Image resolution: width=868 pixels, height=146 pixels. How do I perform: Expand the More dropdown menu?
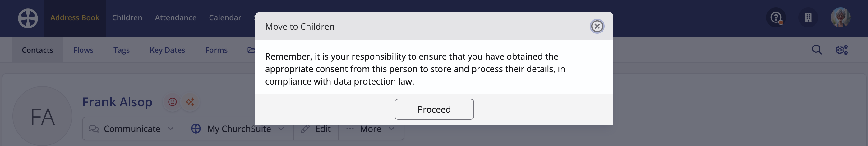(x=371, y=129)
